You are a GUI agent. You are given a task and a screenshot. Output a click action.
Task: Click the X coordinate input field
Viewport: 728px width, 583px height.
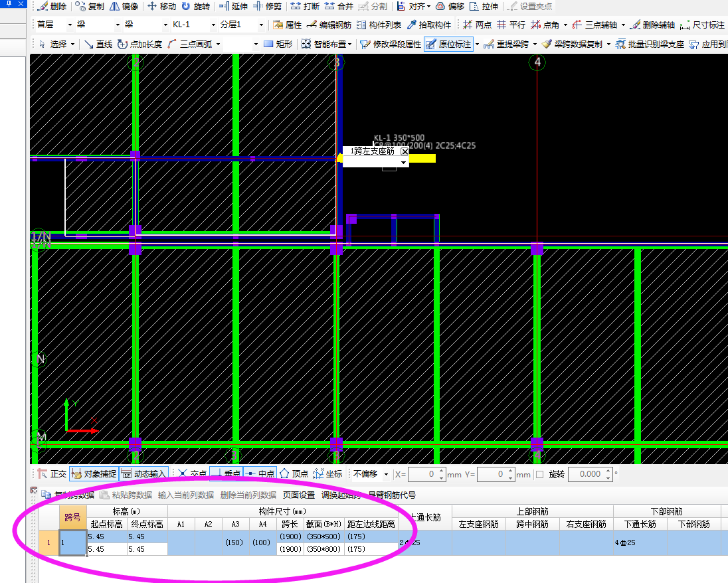[422, 474]
